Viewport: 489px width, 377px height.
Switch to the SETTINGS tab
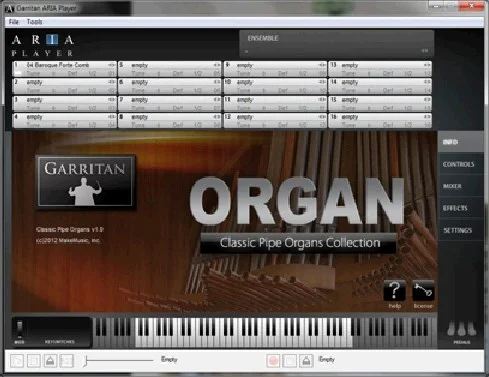click(461, 230)
